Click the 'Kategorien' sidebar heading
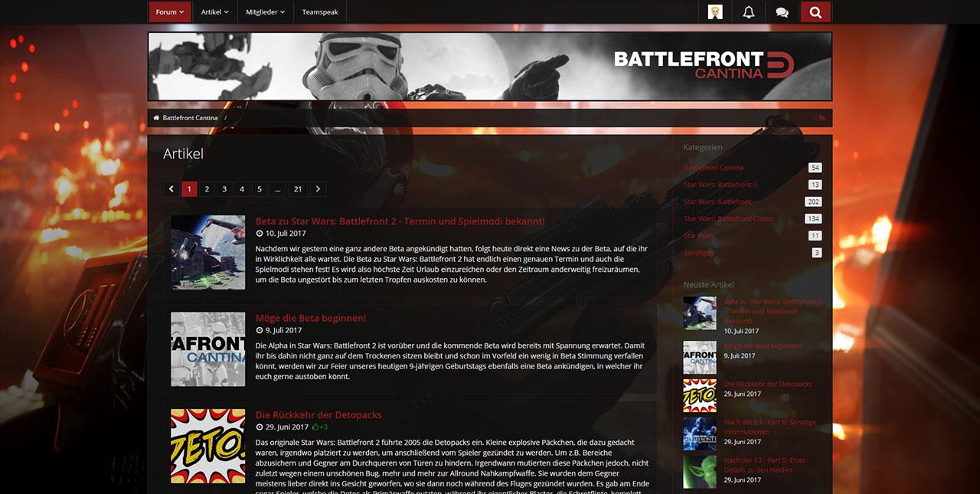The height and width of the screenshot is (494, 980). click(703, 147)
